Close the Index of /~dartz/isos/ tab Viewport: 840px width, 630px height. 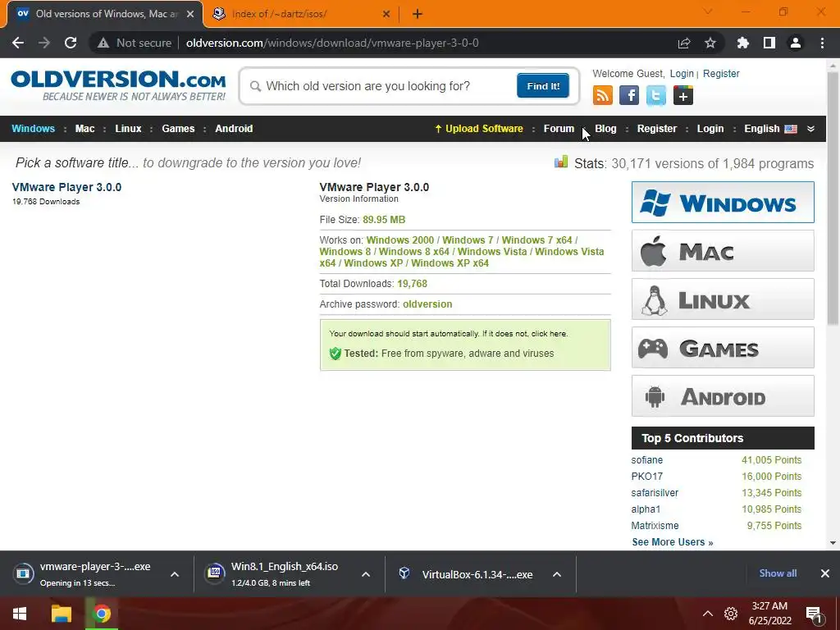click(386, 14)
